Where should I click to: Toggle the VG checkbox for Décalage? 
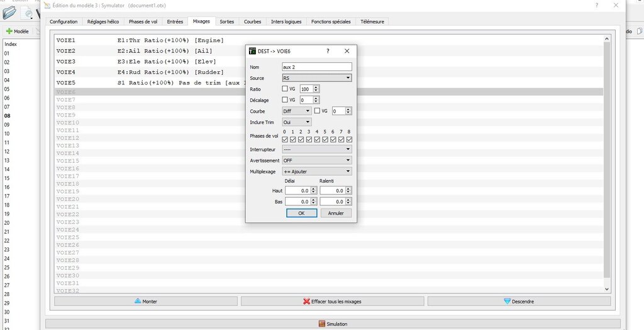[285, 100]
